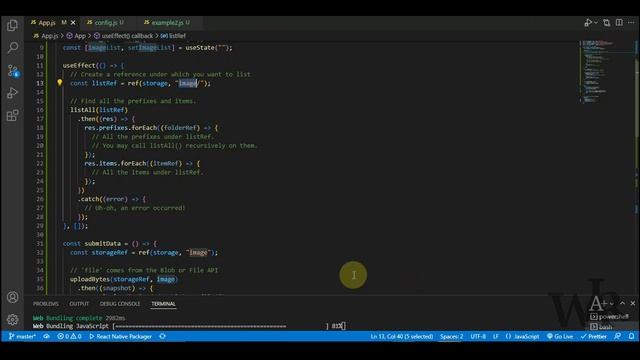Click the Run Code play icon
The width and height of the screenshot is (640, 360).
(587, 22)
